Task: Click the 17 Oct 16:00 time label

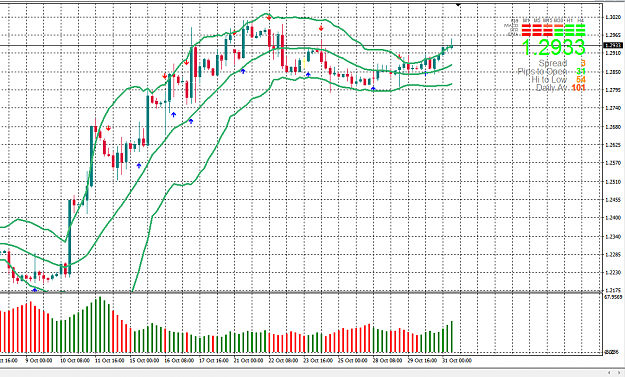Action: [214, 361]
